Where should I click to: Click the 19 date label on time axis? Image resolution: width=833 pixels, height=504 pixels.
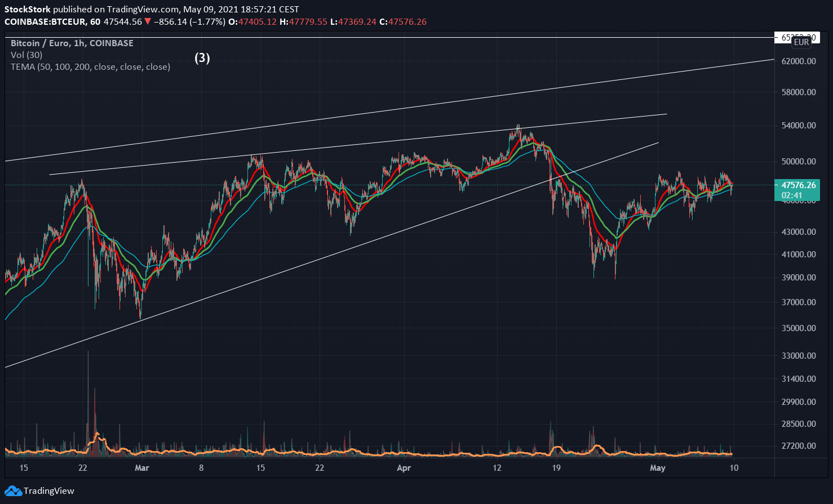coord(556,468)
